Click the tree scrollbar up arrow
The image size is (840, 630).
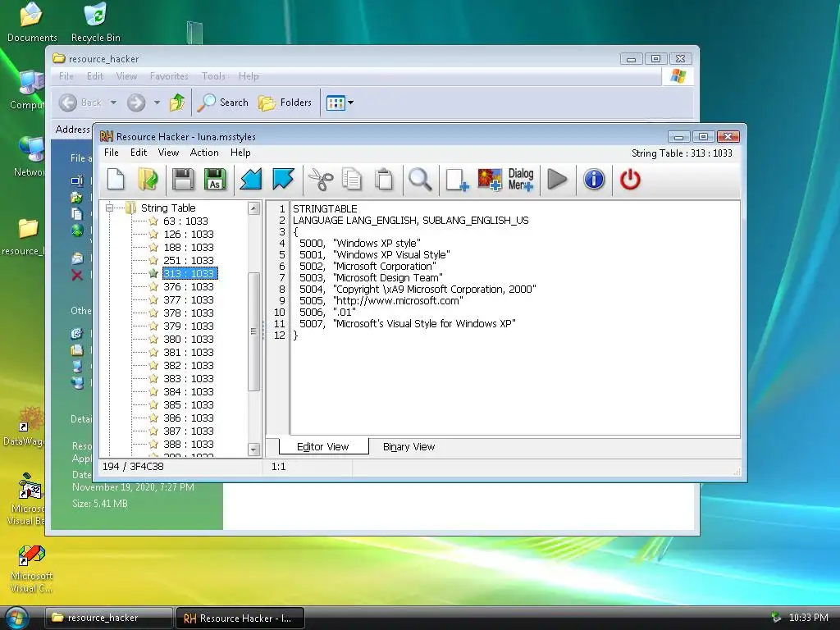point(254,208)
